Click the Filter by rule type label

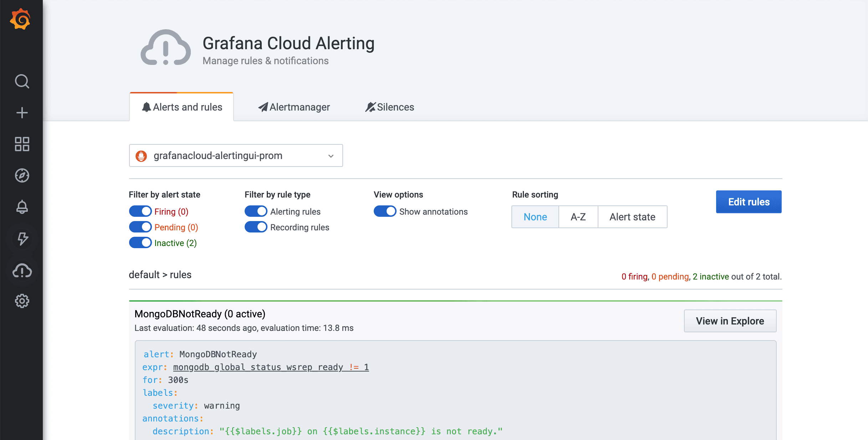coord(277,195)
